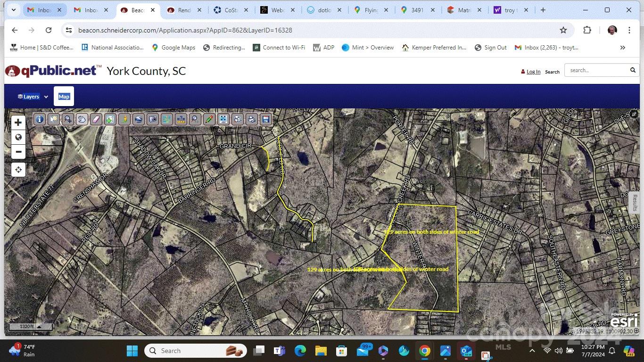Show more bookmarks with the chevron
Viewport: 644px width, 362px height.
point(622,48)
